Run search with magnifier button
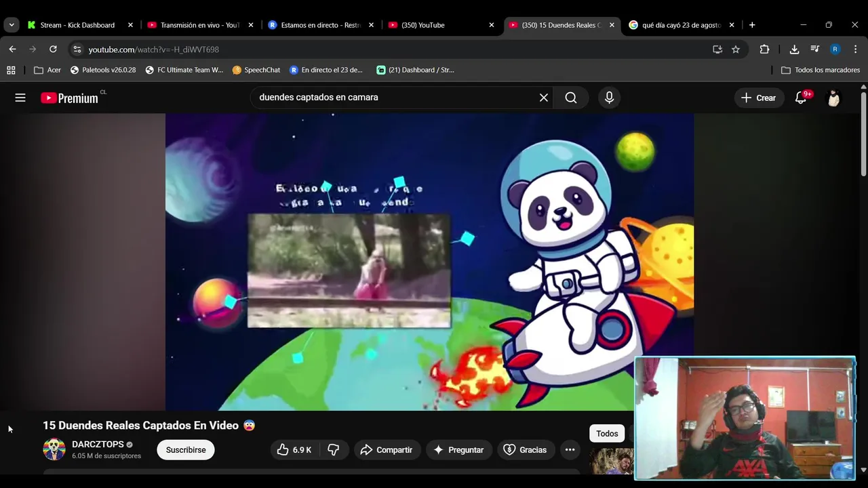 click(x=571, y=98)
